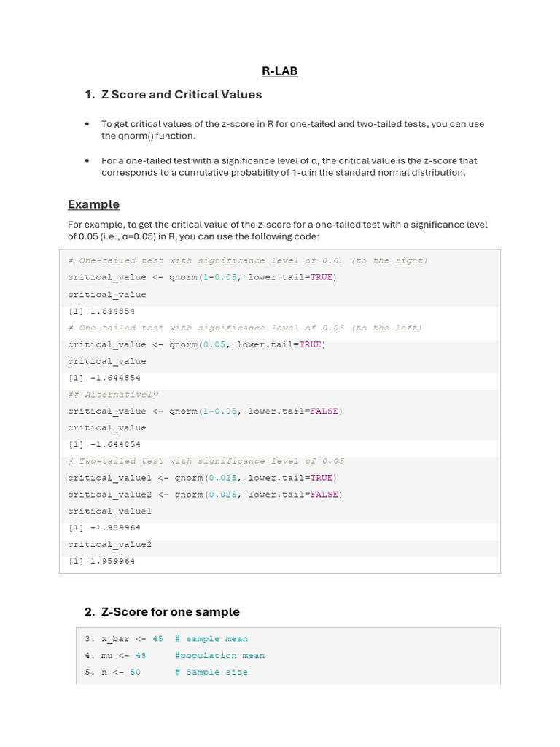The height and width of the screenshot is (747, 560).
Task: Click the Z Score and Critical Values heading
Action: pyautogui.click(x=182, y=95)
